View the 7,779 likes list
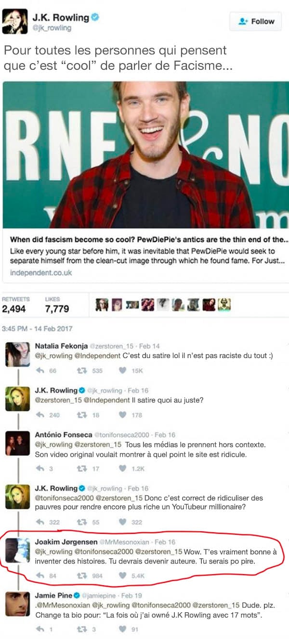The height and width of the screenshot is (644, 289). coord(57,306)
